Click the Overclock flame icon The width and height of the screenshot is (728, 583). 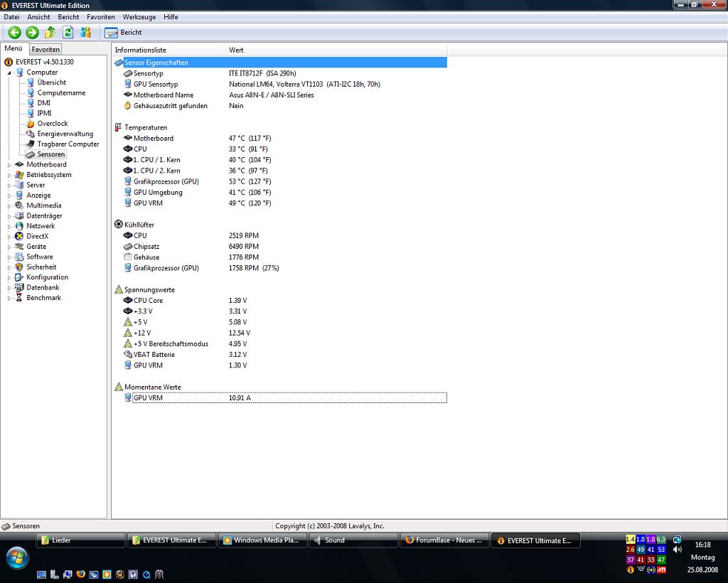(30, 124)
